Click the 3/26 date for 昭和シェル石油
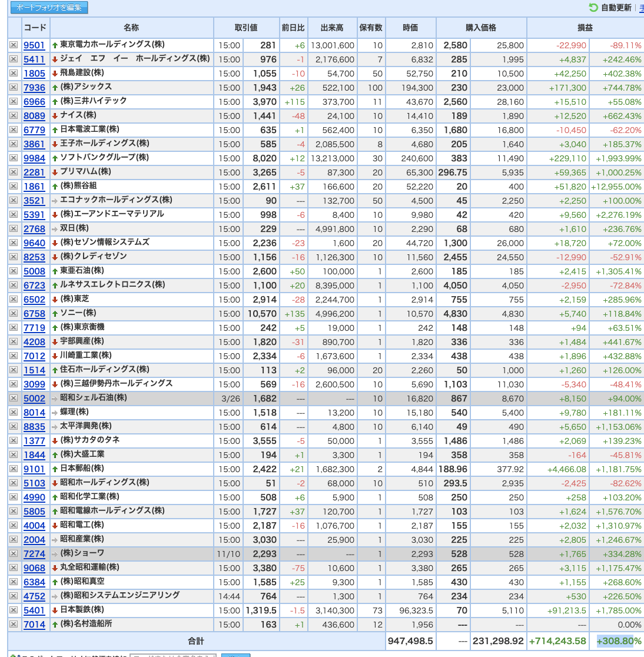 point(231,399)
